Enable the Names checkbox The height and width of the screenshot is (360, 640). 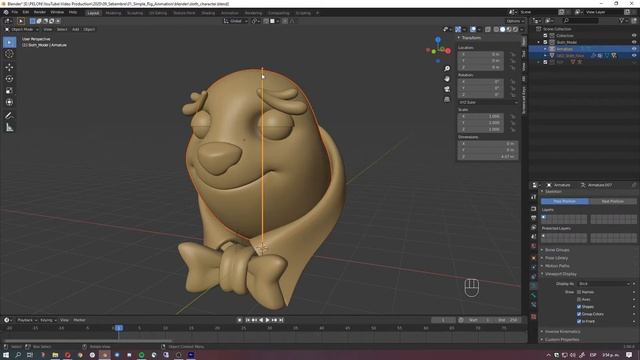[579, 292]
